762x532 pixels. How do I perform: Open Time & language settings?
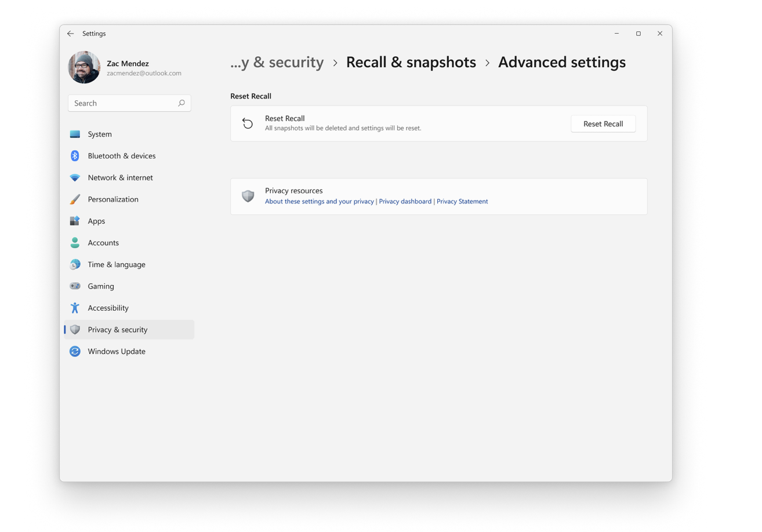pyautogui.click(x=116, y=265)
